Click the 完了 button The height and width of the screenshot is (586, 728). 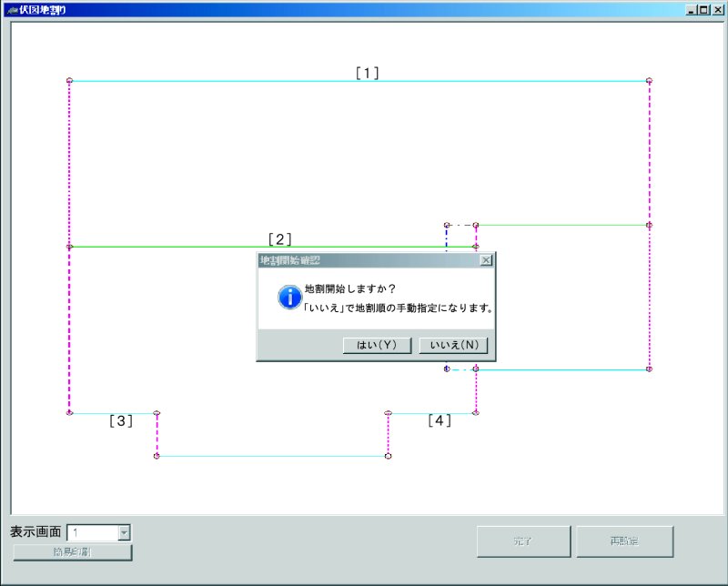click(523, 541)
